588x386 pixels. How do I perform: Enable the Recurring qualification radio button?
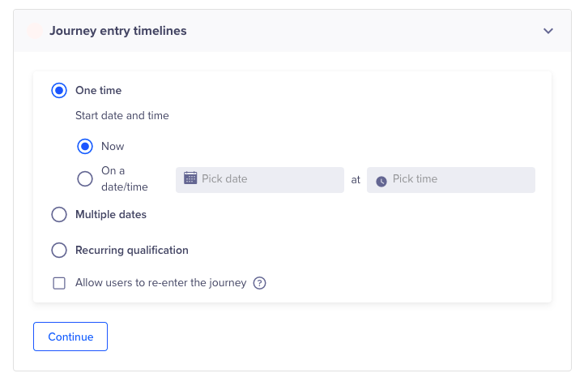(59, 251)
